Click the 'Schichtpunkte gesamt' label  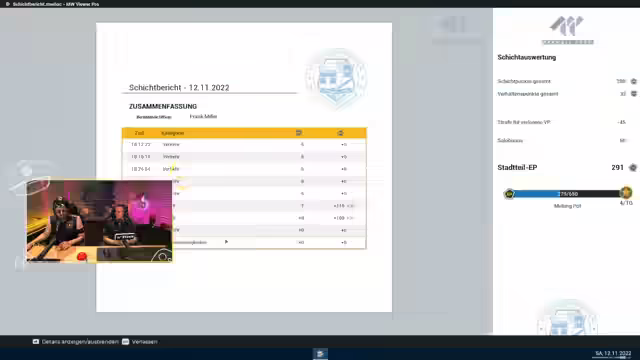(x=524, y=81)
